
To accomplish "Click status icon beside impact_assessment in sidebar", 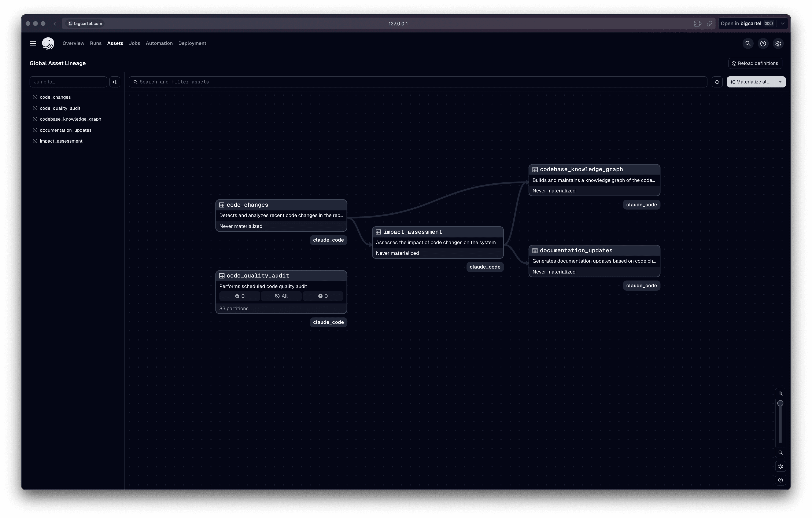I will tap(35, 141).
